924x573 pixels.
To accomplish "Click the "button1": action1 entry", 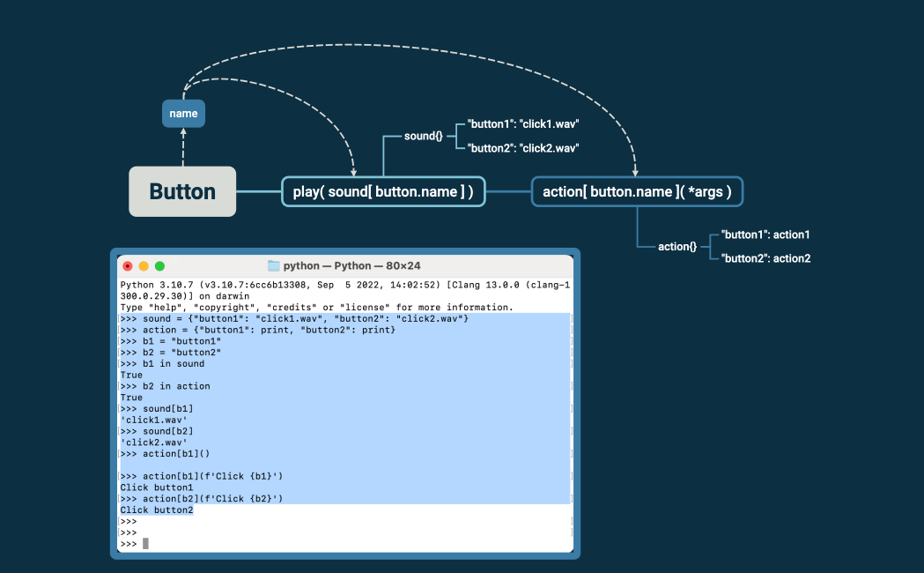I will tap(765, 234).
